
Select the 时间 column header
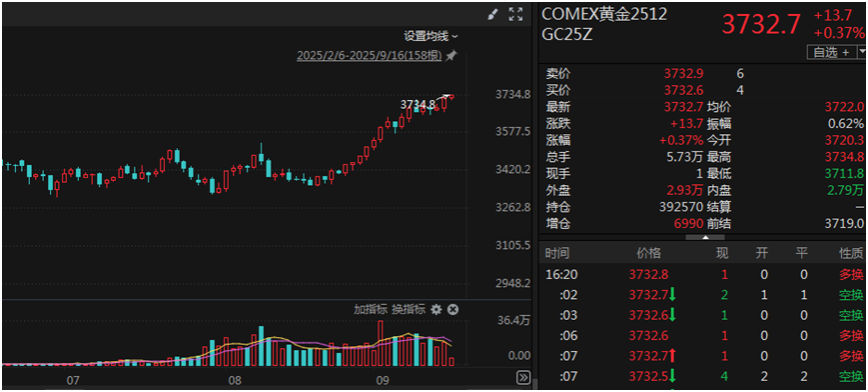(557, 253)
